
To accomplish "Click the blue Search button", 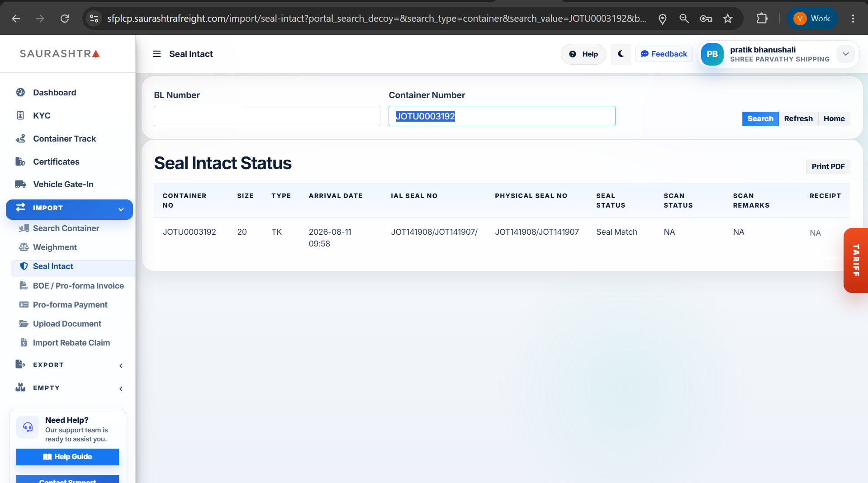I will 760,118.
